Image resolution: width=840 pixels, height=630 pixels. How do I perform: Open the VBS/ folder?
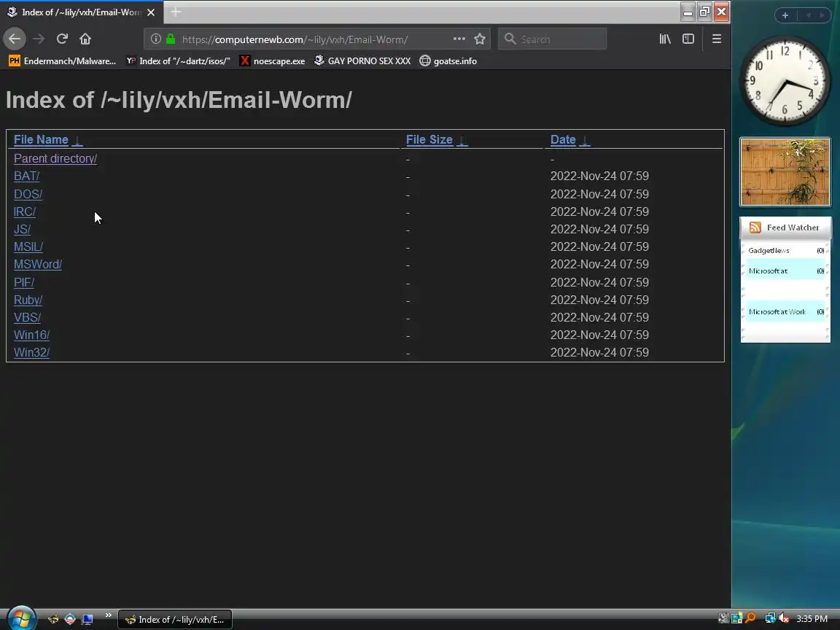[x=27, y=317]
